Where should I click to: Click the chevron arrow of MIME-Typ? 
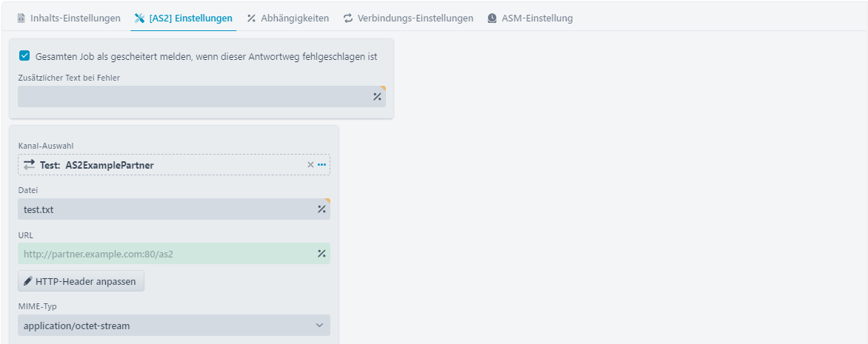[319, 326]
